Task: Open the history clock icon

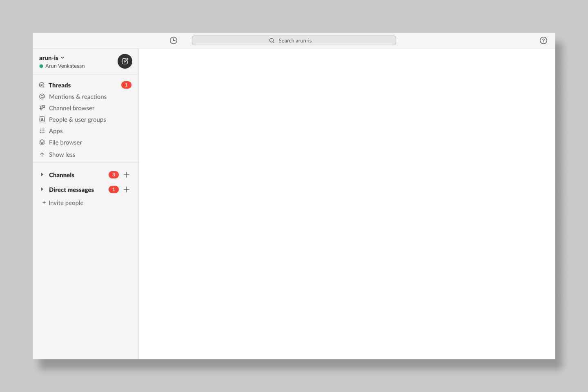Action: pos(174,40)
